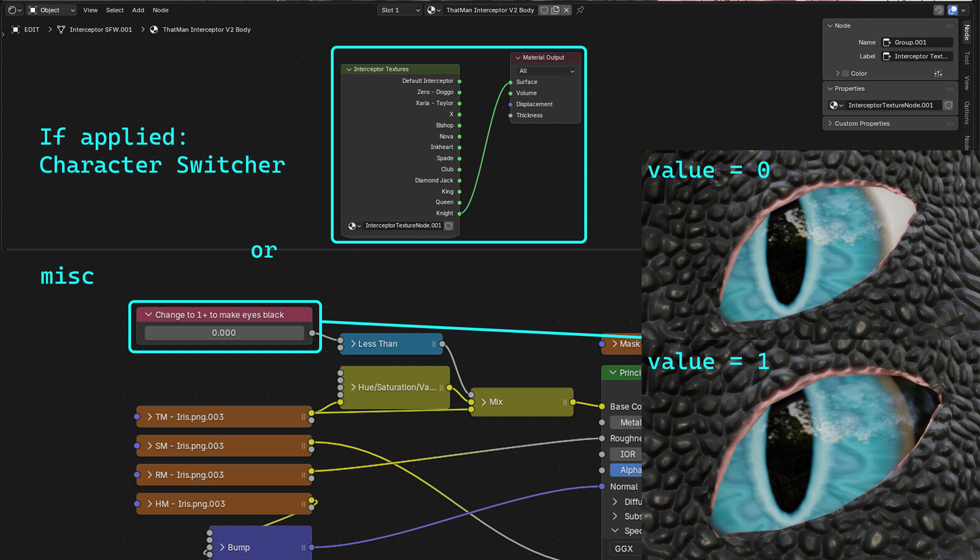
Task: Expand the Custom Properties panel
Action: (862, 123)
